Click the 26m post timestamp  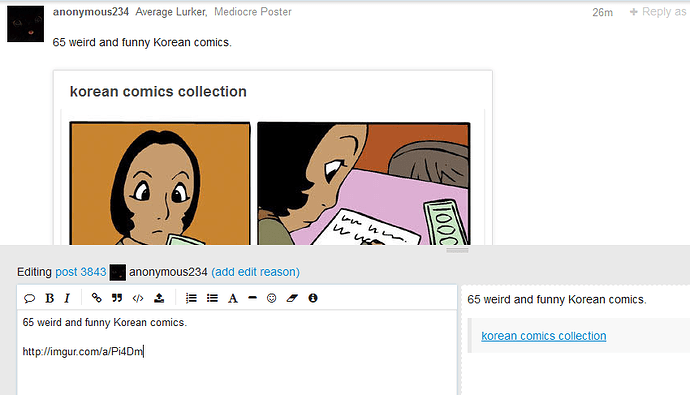pyautogui.click(x=602, y=12)
